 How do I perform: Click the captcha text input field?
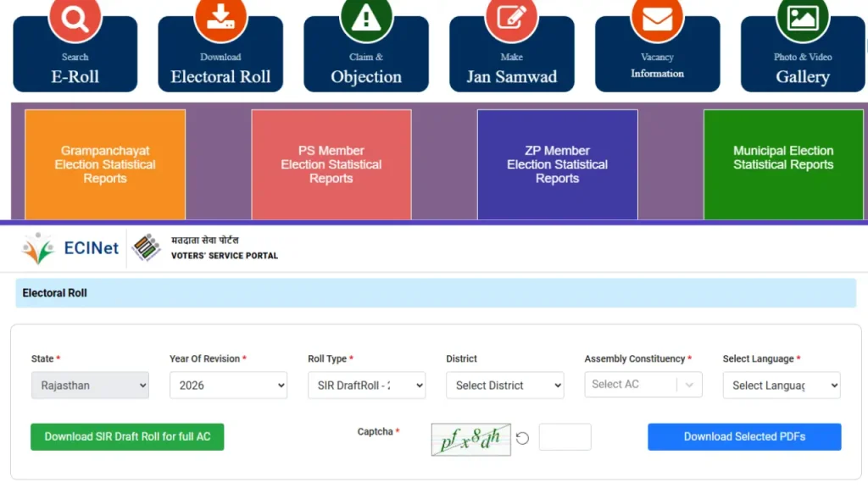coord(565,437)
